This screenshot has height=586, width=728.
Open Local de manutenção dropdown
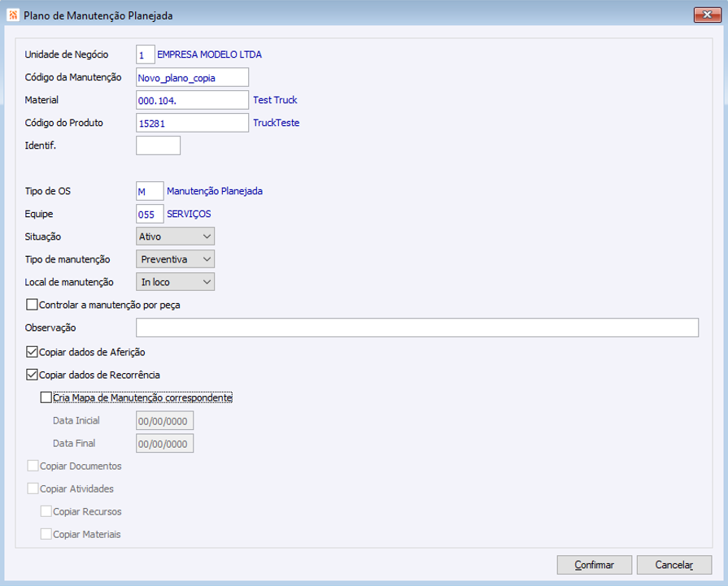pos(175,282)
